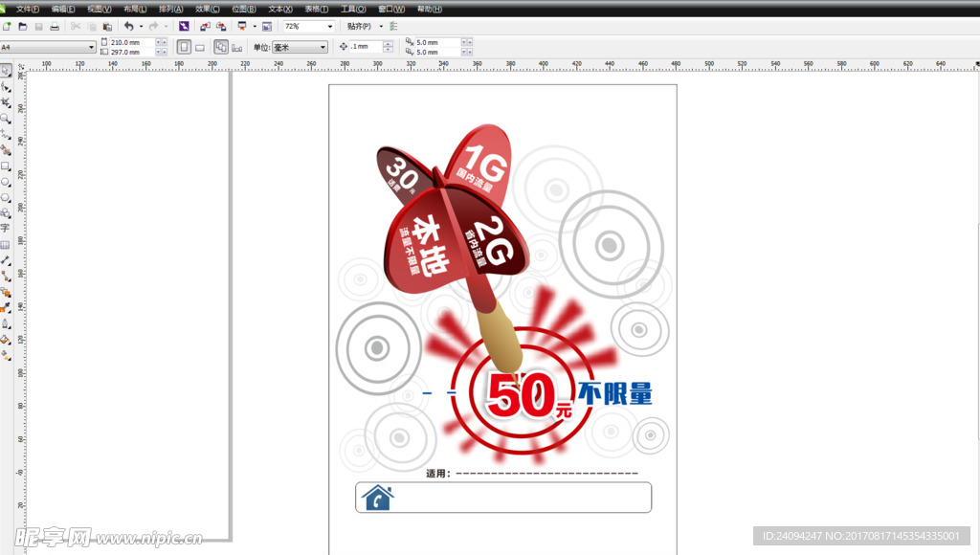Import a file into the document
The image size is (980, 555).
tap(205, 26)
